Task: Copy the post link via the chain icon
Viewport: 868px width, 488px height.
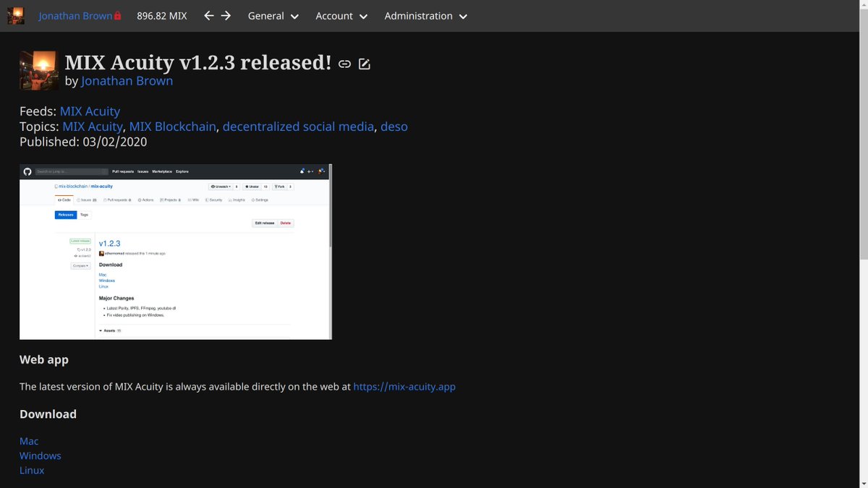Action: pyautogui.click(x=345, y=64)
